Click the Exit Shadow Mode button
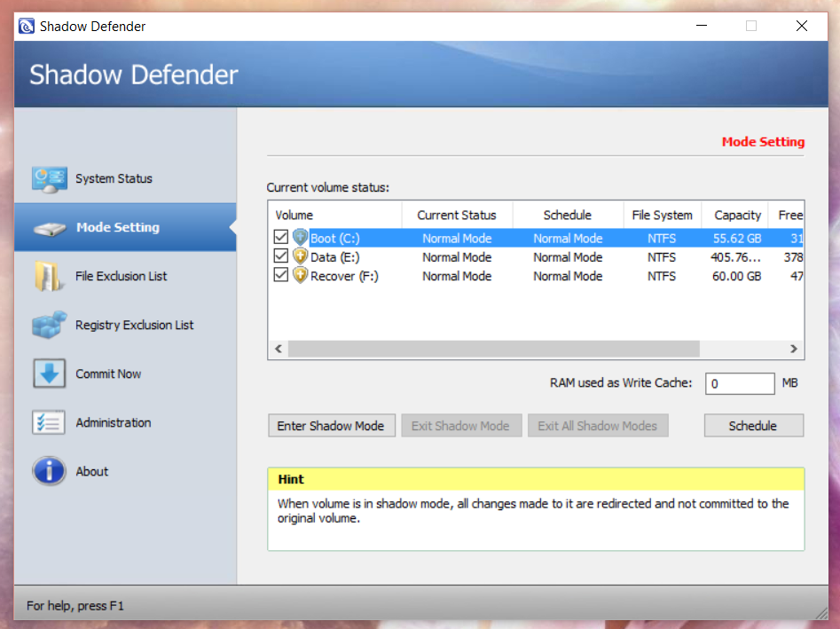 461,426
